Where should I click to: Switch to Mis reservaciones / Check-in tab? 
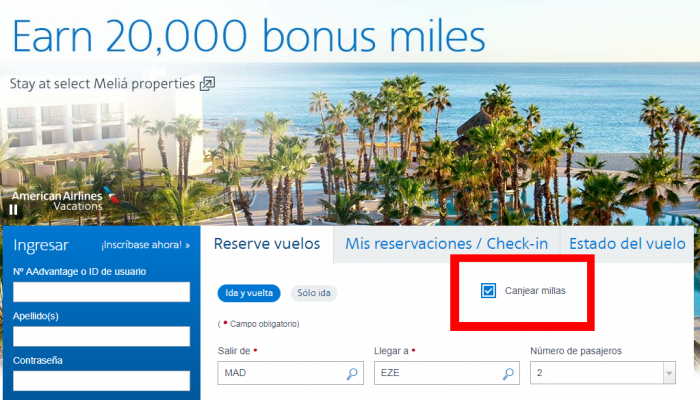pyautogui.click(x=446, y=244)
